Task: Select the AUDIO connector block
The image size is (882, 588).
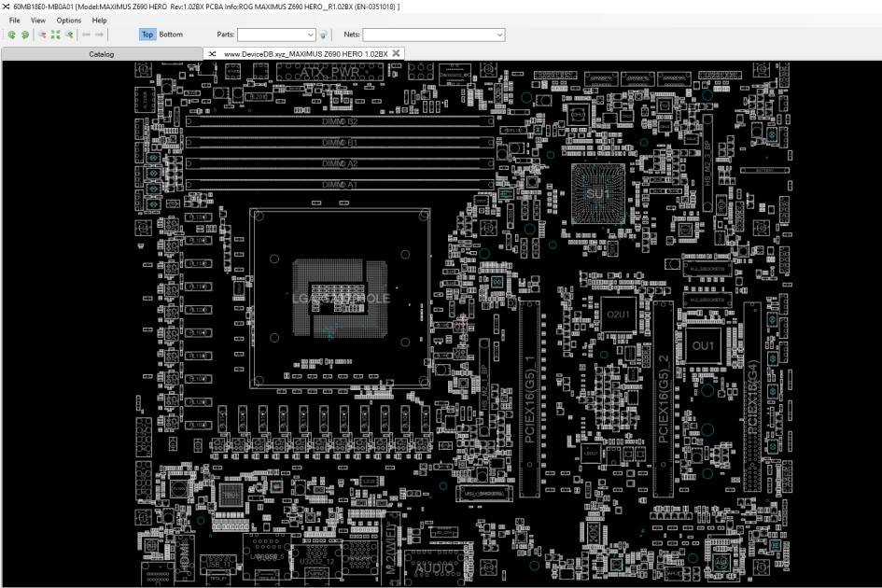Action: (x=435, y=567)
